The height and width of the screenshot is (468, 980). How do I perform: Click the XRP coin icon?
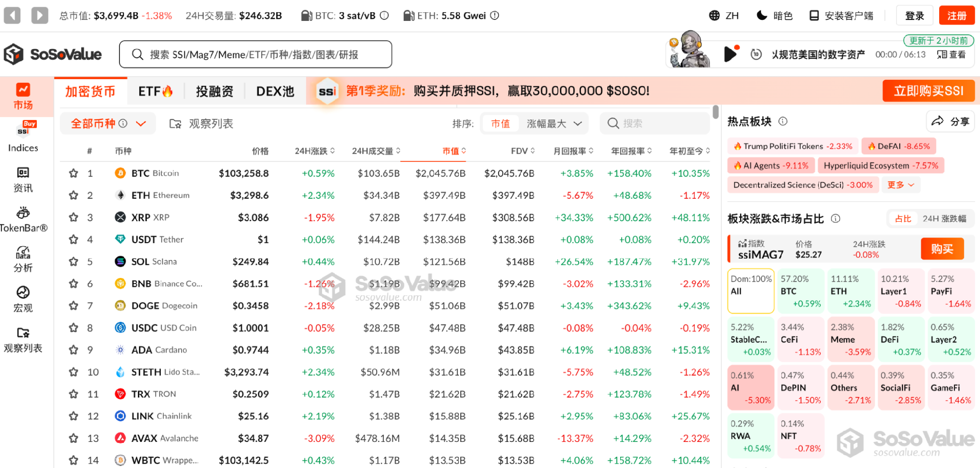pos(120,217)
